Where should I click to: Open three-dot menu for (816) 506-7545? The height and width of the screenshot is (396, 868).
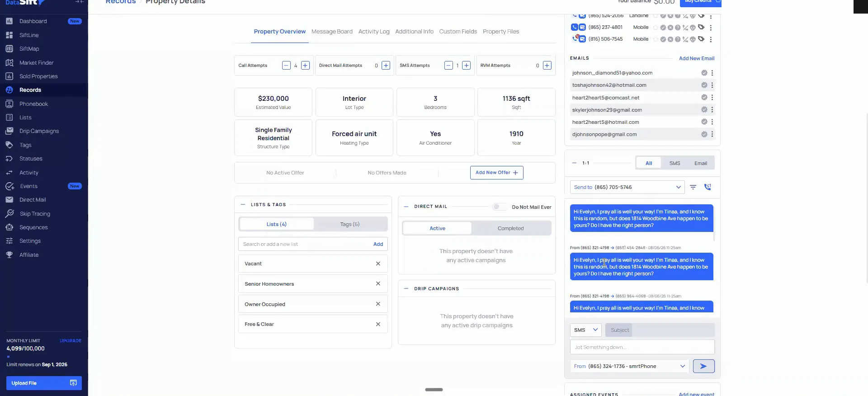point(711,39)
